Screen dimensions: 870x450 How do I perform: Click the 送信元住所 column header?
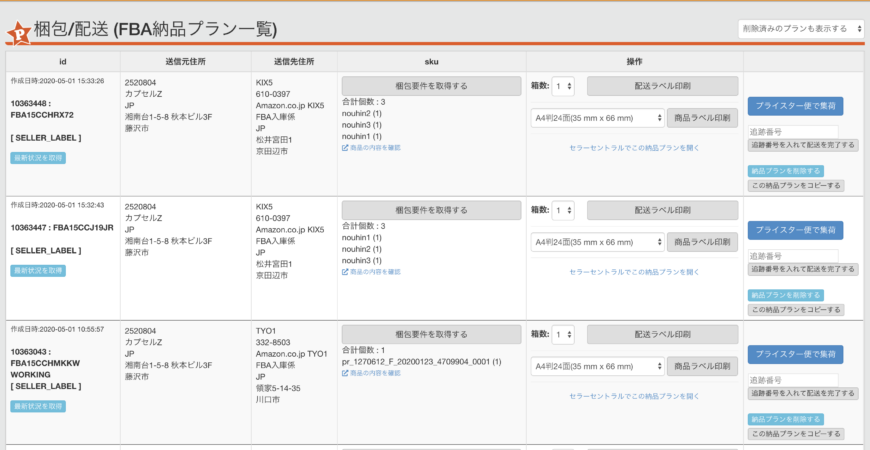point(186,62)
